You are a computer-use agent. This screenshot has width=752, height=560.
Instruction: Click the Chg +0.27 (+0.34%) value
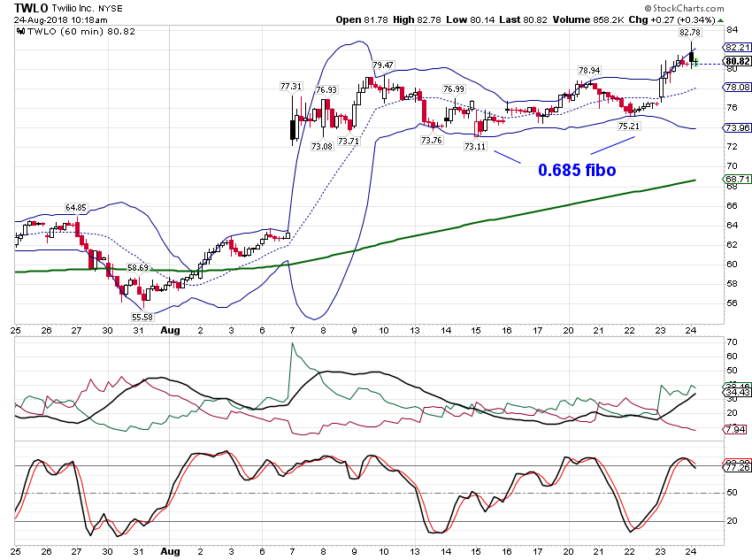671,19
